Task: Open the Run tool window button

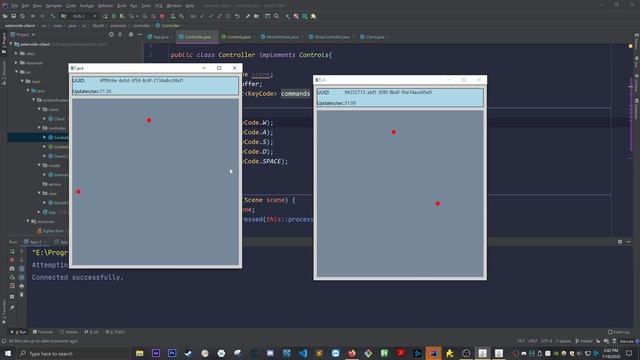Action: (x=19, y=332)
